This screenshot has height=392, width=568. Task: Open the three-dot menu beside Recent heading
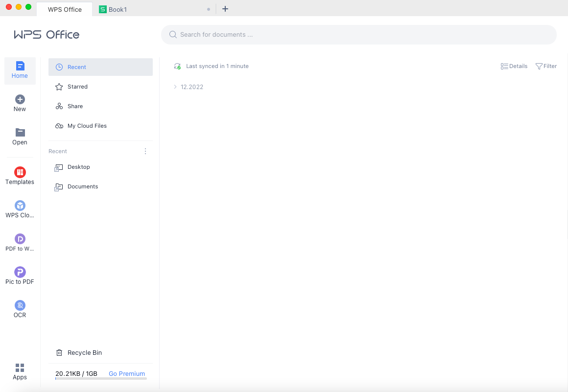pyautogui.click(x=145, y=151)
